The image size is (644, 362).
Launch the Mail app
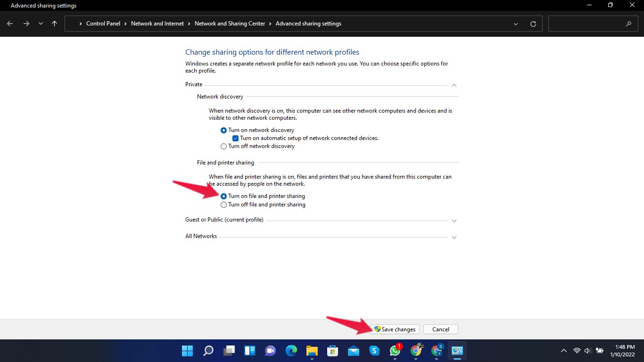(353, 351)
